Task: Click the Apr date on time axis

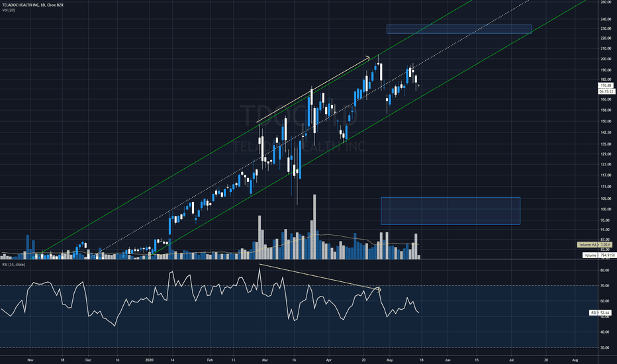Action: [x=329, y=360]
